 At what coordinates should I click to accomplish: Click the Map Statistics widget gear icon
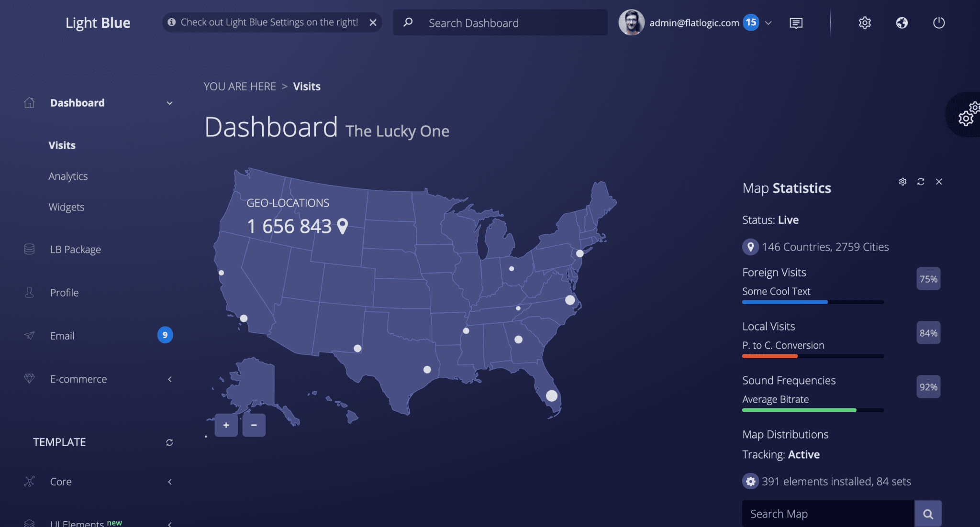tap(902, 182)
